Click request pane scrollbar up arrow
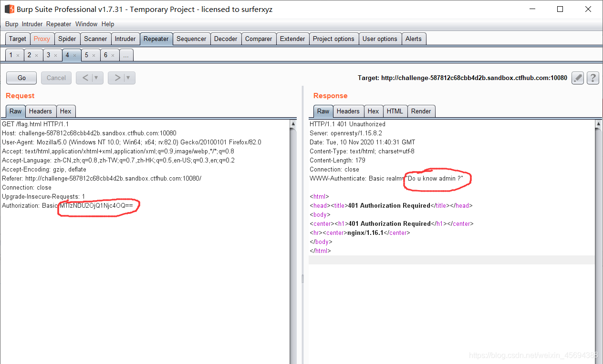603x364 pixels. point(293,124)
